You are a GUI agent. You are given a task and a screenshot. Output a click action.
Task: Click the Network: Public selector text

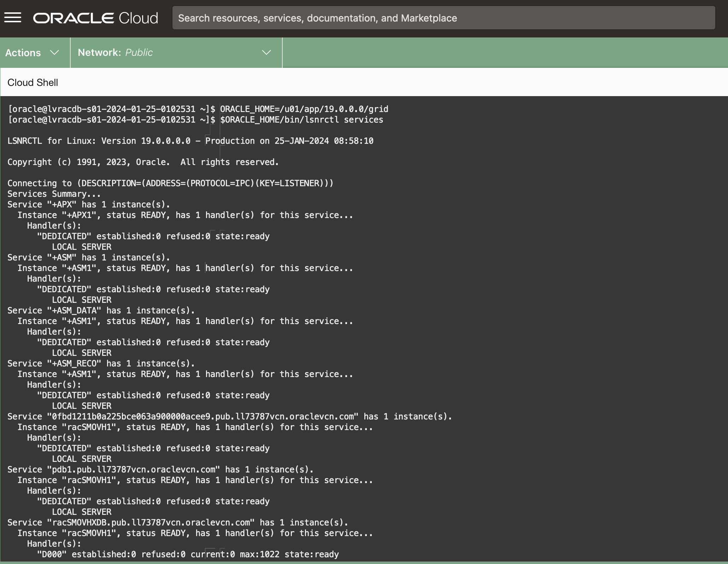click(x=115, y=53)
